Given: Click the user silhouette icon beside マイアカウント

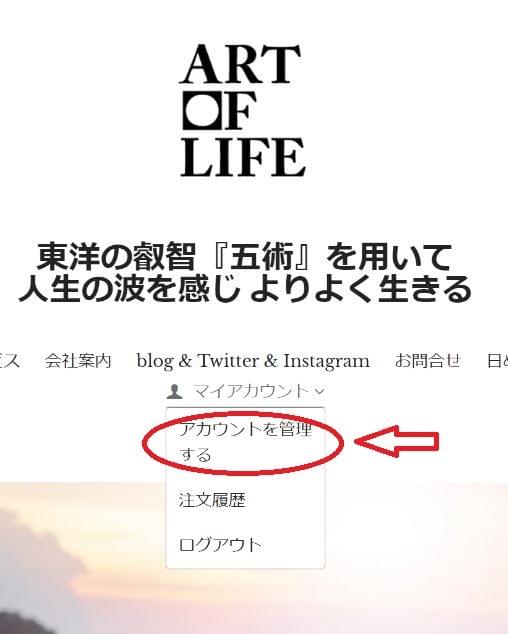Looking at the screenshot, I should pyautogui.click(x=175, y=391).
